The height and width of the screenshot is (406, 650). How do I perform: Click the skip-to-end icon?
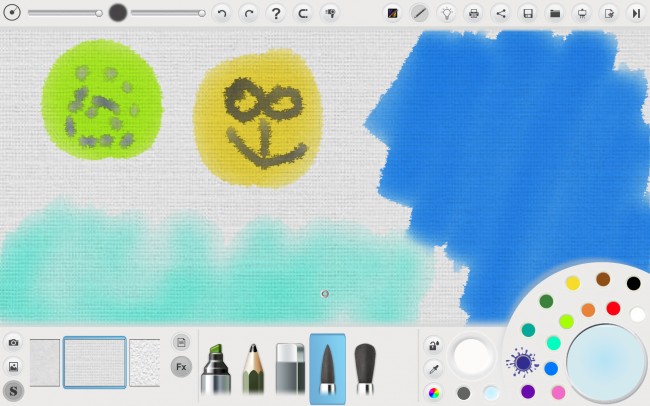tap(636, 13)
